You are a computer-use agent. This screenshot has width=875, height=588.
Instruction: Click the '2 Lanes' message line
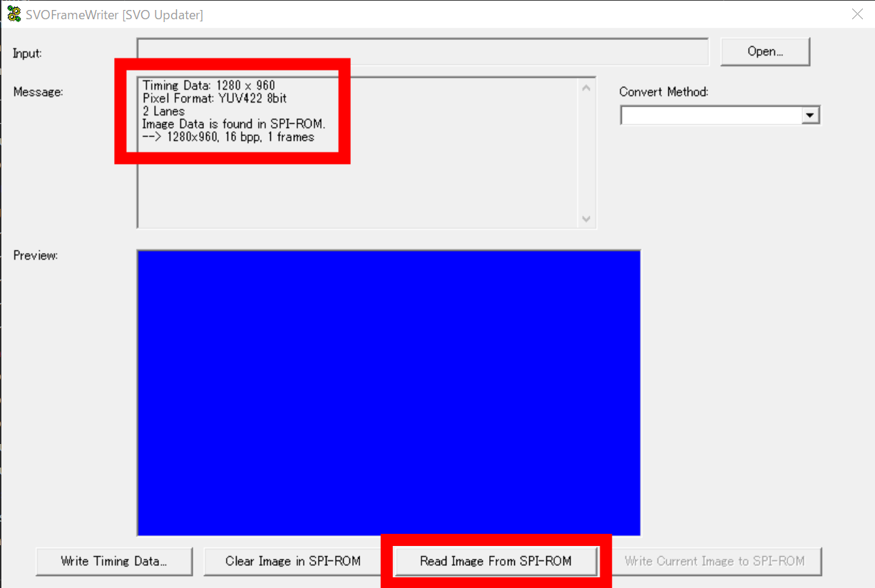163,111
